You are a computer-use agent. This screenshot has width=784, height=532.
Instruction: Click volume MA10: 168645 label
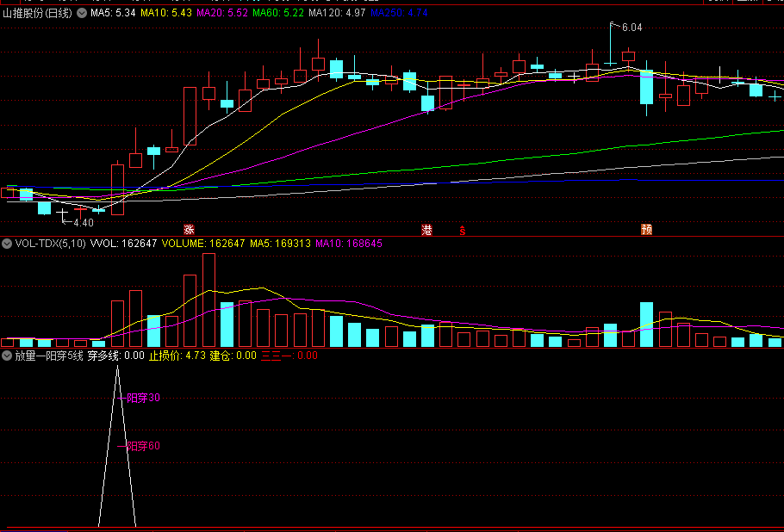(x=349, y=244)
